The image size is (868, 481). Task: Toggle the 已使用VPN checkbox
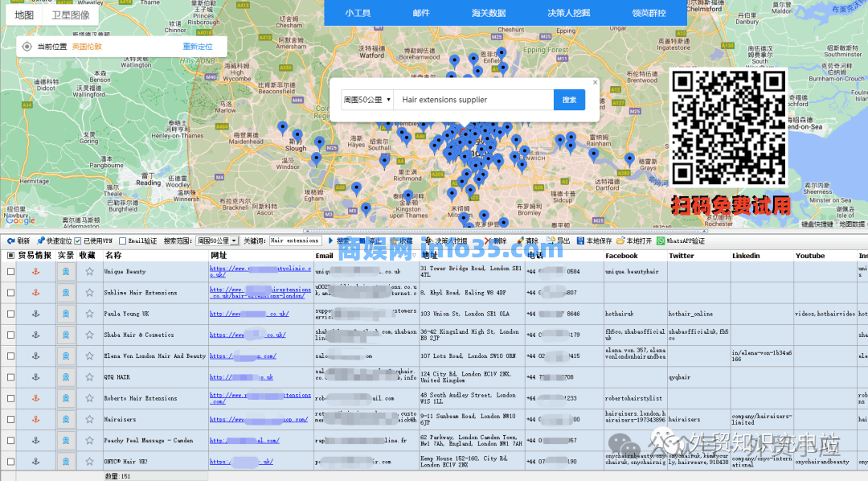coord(78,240)
